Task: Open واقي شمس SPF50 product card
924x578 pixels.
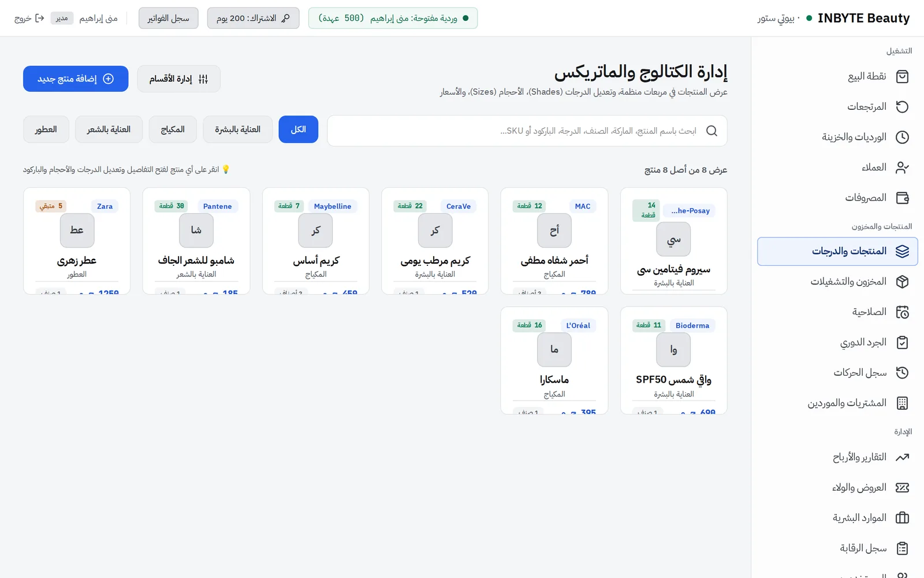Action: 673,360
